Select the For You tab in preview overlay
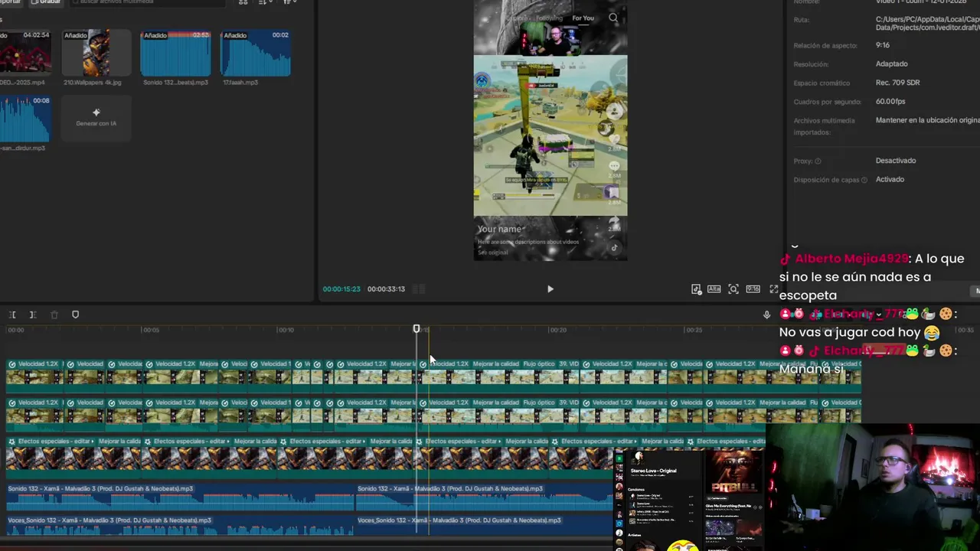This screenshot has width=980, height=551. click(x=583, y=18)
